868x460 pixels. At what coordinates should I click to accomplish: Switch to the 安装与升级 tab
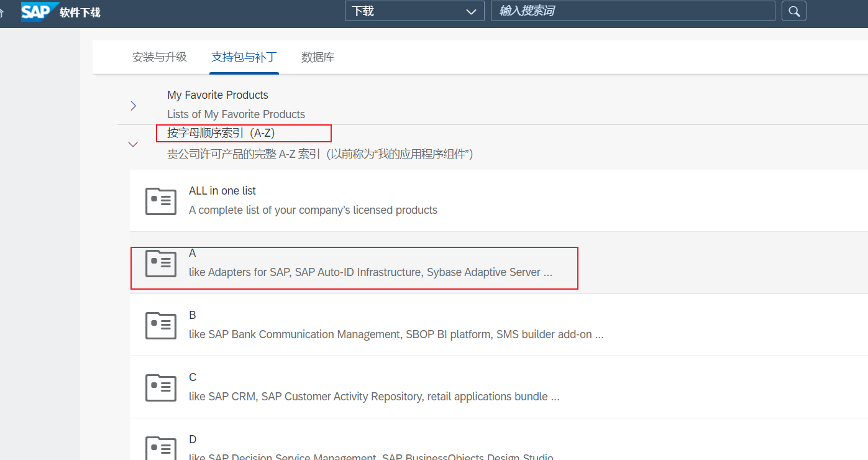[160, 57]
